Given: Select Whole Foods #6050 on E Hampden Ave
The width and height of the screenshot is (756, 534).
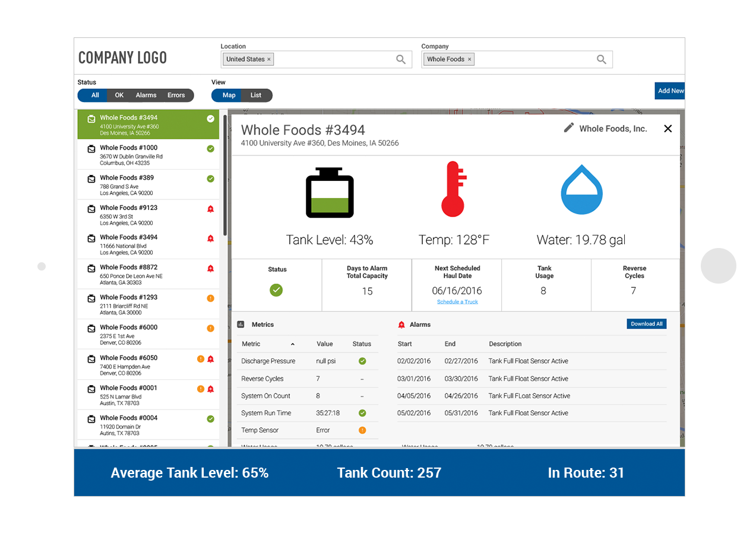Looking at the screenshot, I should tap(148, 365).
